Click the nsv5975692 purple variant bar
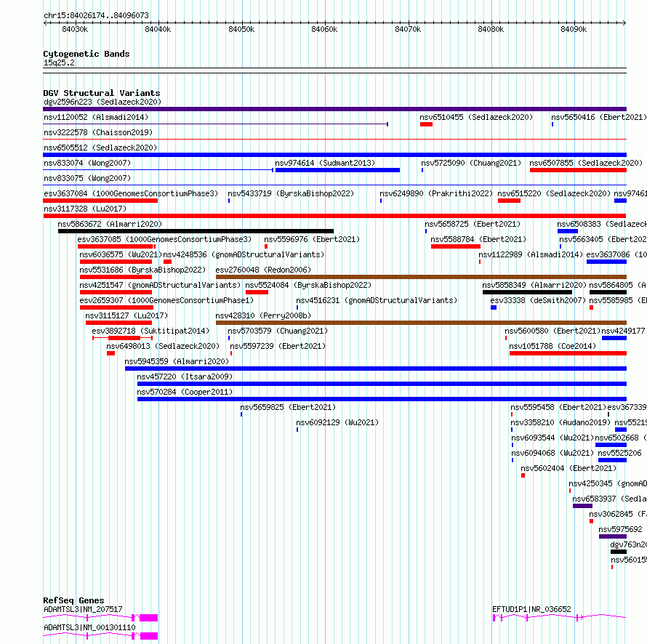The width and height of the screenshot is (647, 644). (613, 536)
